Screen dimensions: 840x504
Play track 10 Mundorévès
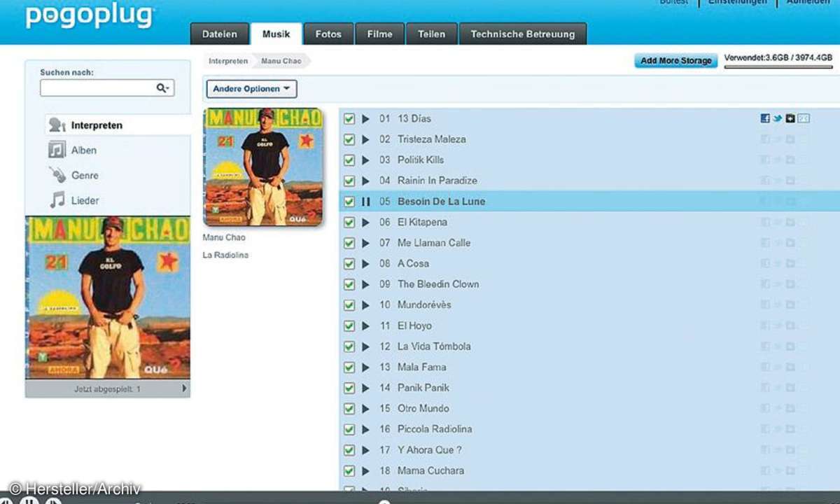pyautogui.click(x=365, y=305)
